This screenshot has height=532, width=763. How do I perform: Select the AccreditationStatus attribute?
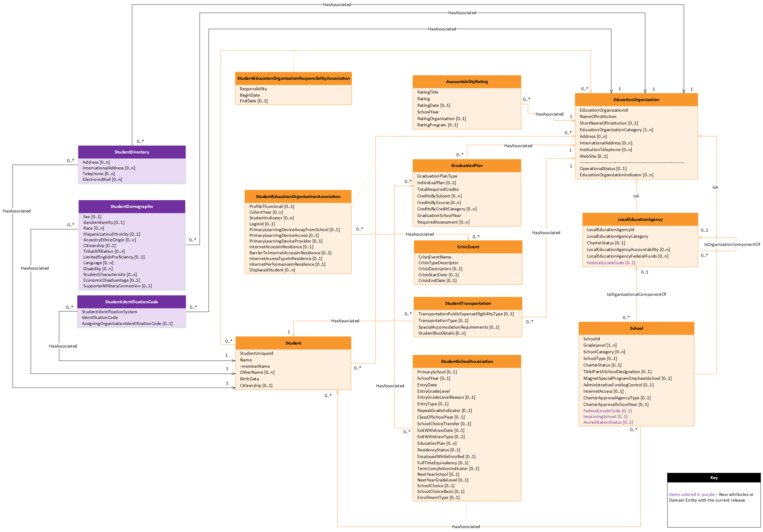[608, 422]
